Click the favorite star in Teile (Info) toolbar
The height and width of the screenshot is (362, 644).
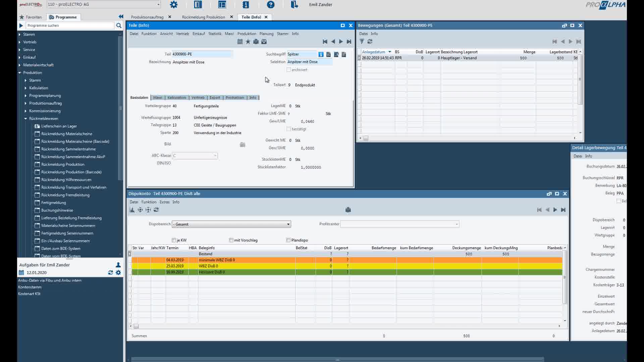(x=248, y=42)
